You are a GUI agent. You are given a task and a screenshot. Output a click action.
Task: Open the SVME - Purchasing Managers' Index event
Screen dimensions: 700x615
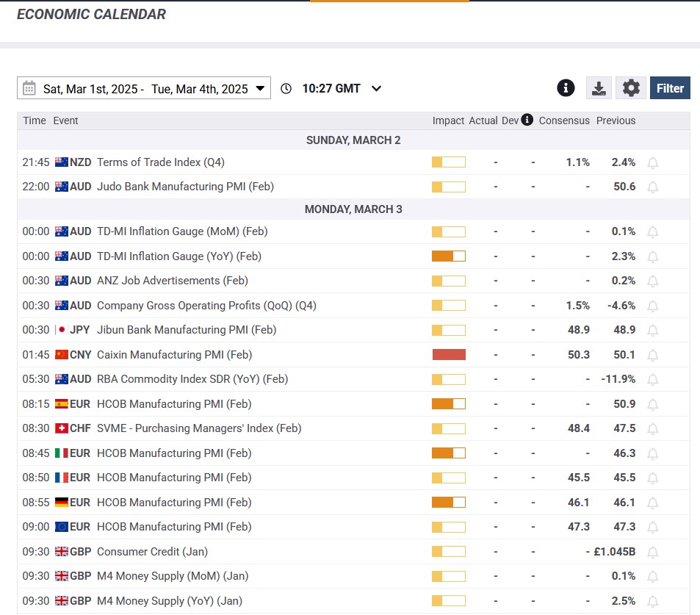click(199, 428)
